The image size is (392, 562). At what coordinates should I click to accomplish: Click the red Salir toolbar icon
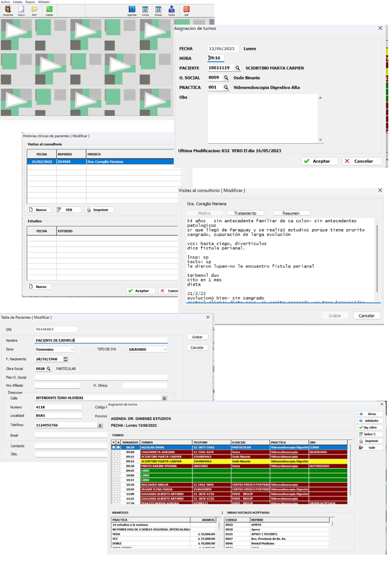click(x=186, y=10)
